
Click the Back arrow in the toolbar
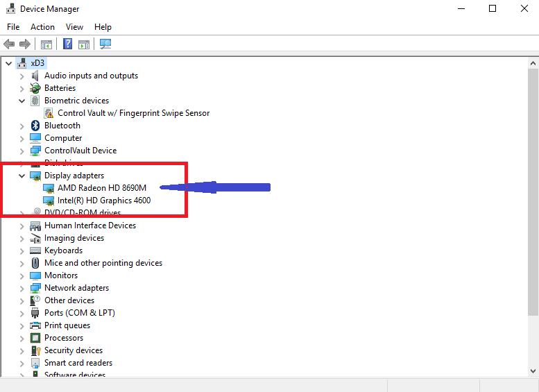[9, 44]
